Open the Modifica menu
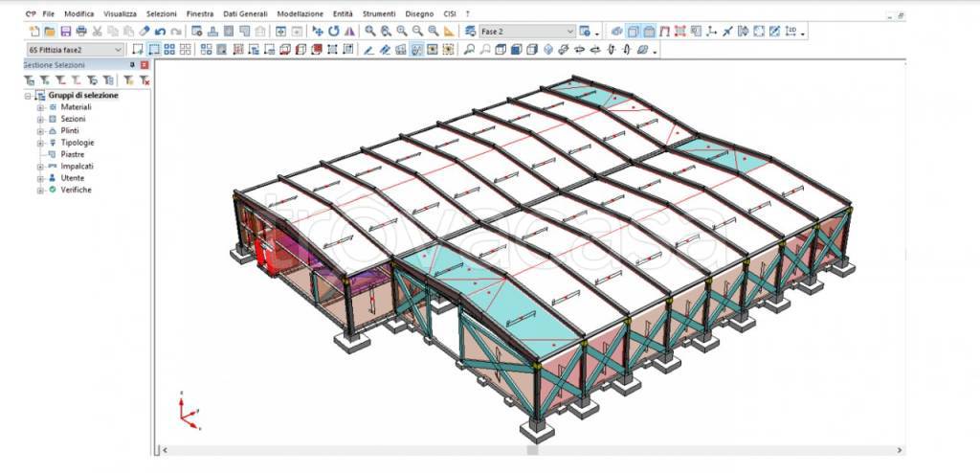980x473 pixels. pyautogui.click(x=79, y=13)
